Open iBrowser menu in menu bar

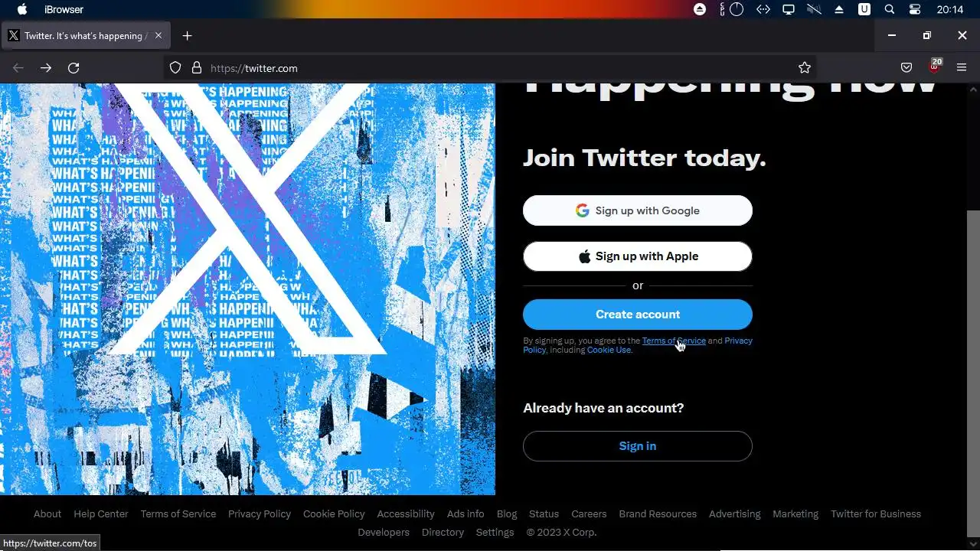coord(64,9)
